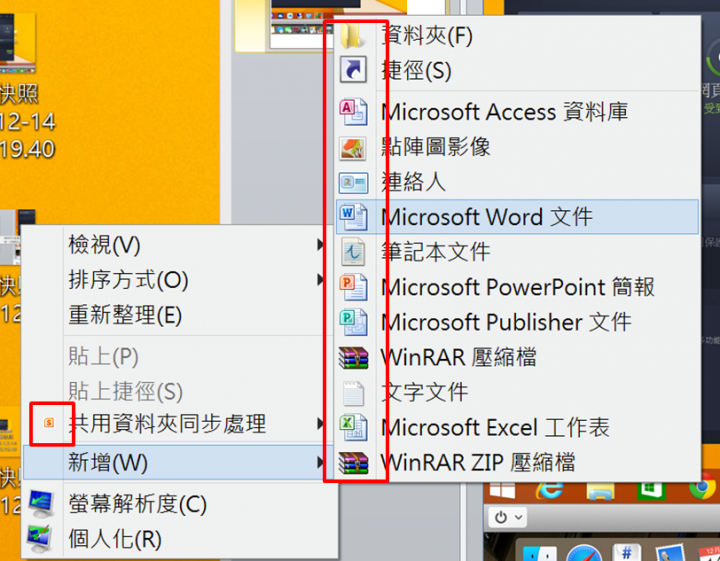
Task: Click the folder icon beside 資料夾(F)
Action: 353,36
